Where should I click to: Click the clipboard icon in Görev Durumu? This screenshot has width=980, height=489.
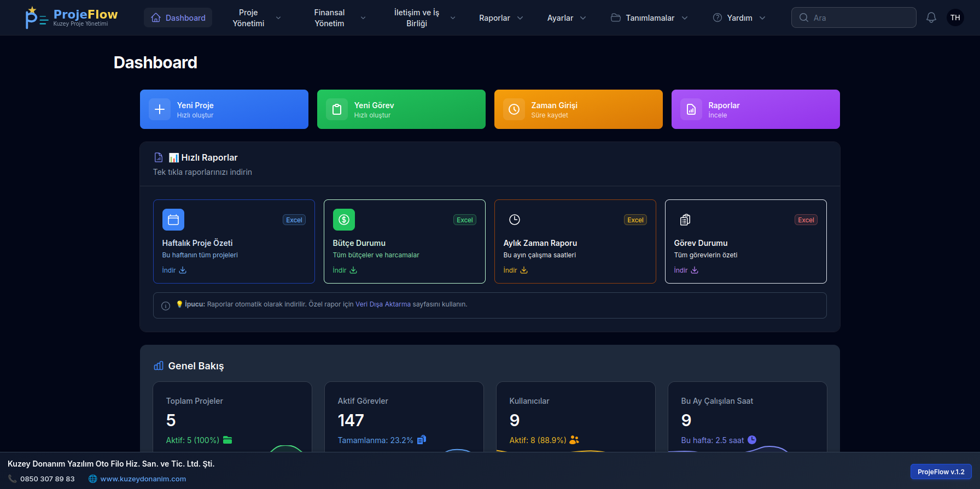685,220
